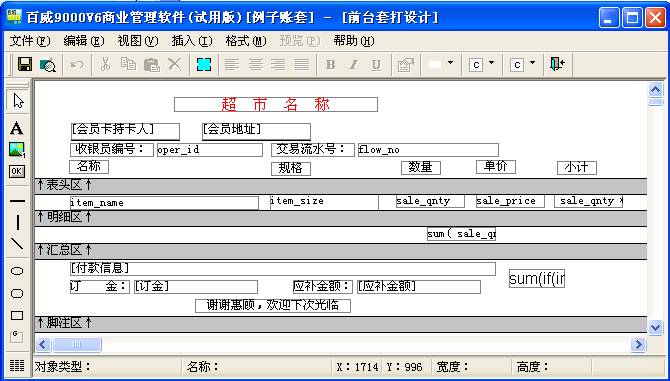Click the Paste clipboard icon
Screen dimensions: 670x381
click(x=151, y=64)
